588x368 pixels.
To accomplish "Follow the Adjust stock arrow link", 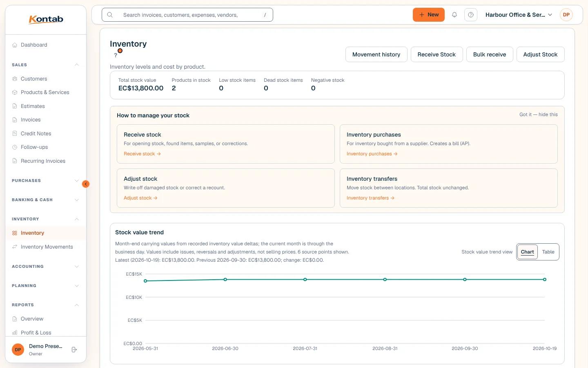I will pyautogui.click(x=140, y=198).
